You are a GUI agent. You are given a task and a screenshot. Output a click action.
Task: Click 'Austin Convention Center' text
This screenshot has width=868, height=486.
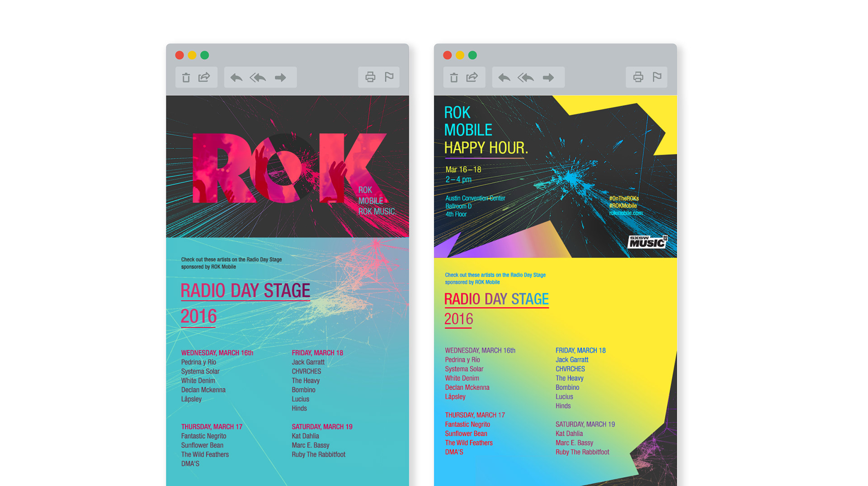click(x=475, y=198)
